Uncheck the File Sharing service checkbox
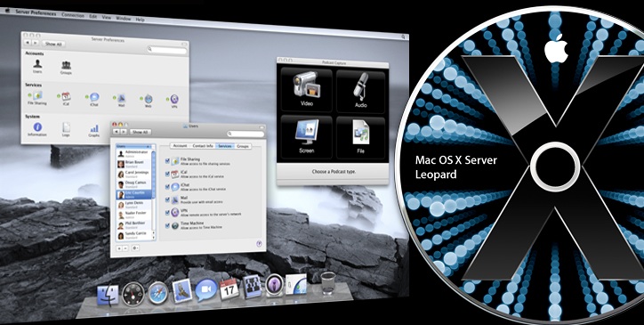The image size is (644, 325). point(167,161)
